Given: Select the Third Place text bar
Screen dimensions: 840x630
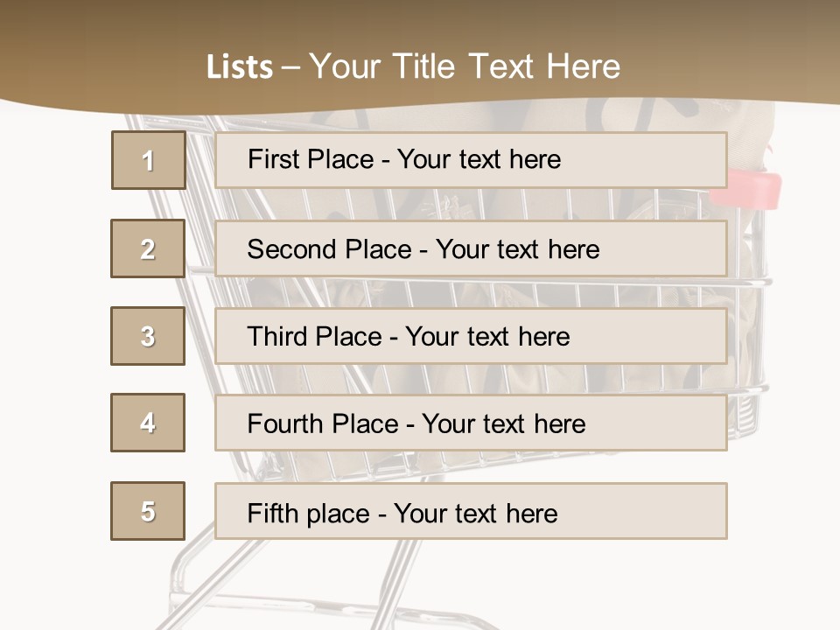Looking at the screenshot, I should 471,336.
